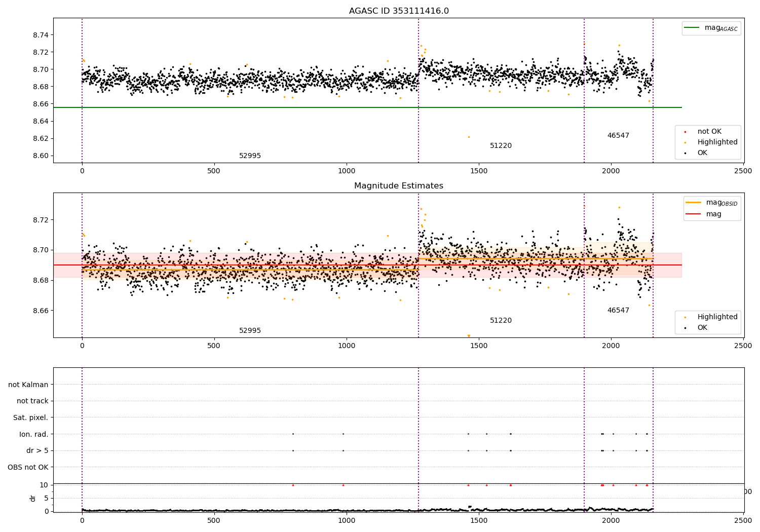Click obsid label 51220 in Magnitude Estimates plot

(x=501, y=321)
